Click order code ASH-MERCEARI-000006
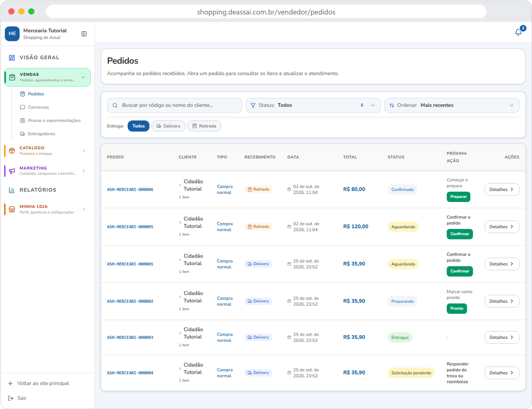Image resolution: width=532 pixels, height=409 pixels. click(130, 190)
